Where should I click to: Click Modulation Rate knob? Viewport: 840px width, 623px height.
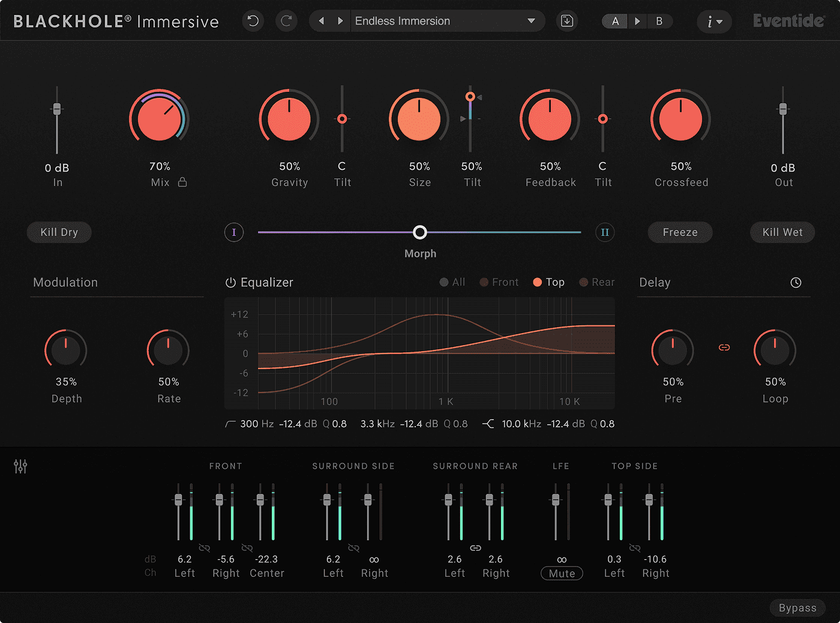click(x=169, y=351)
